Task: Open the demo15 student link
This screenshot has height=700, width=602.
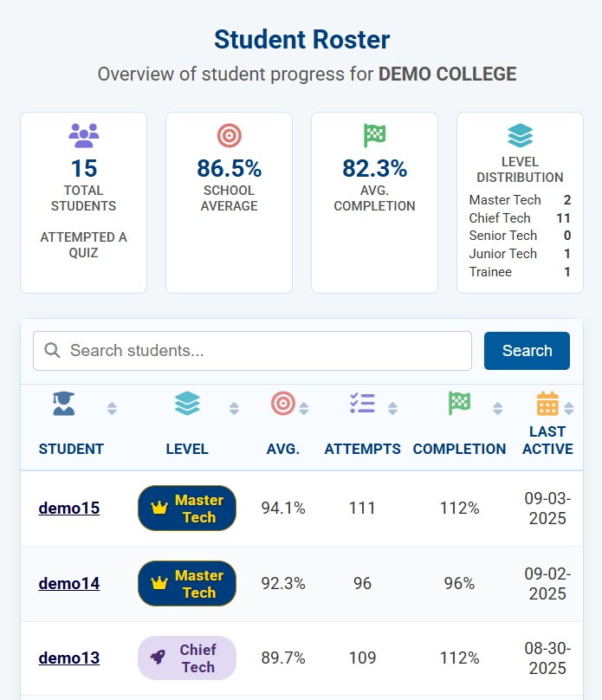Action: (x=68, y=509)
